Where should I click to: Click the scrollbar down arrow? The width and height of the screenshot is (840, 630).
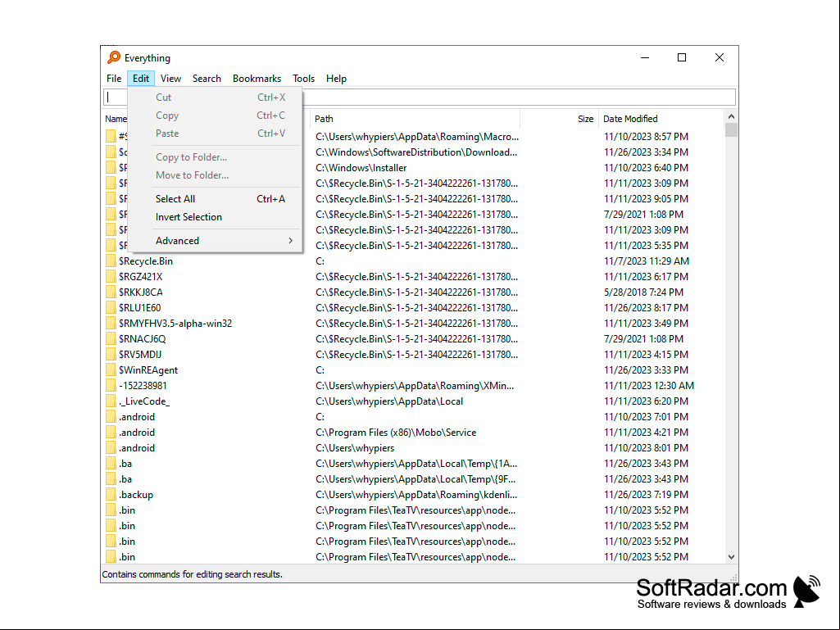pyautogui.click(x=731, y=557)
